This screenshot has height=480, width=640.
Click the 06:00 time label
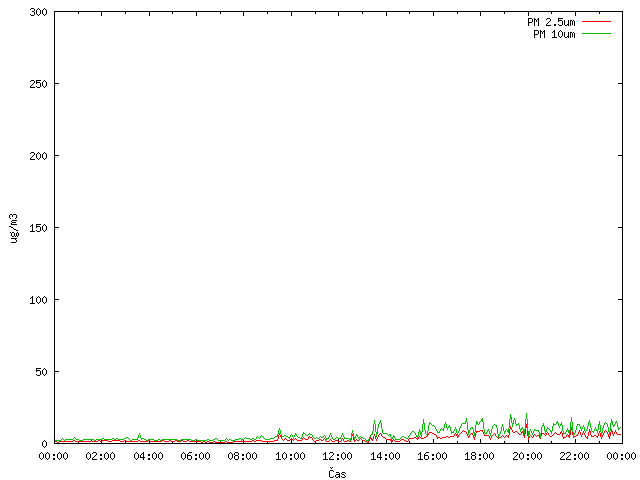tap(196, 456)
